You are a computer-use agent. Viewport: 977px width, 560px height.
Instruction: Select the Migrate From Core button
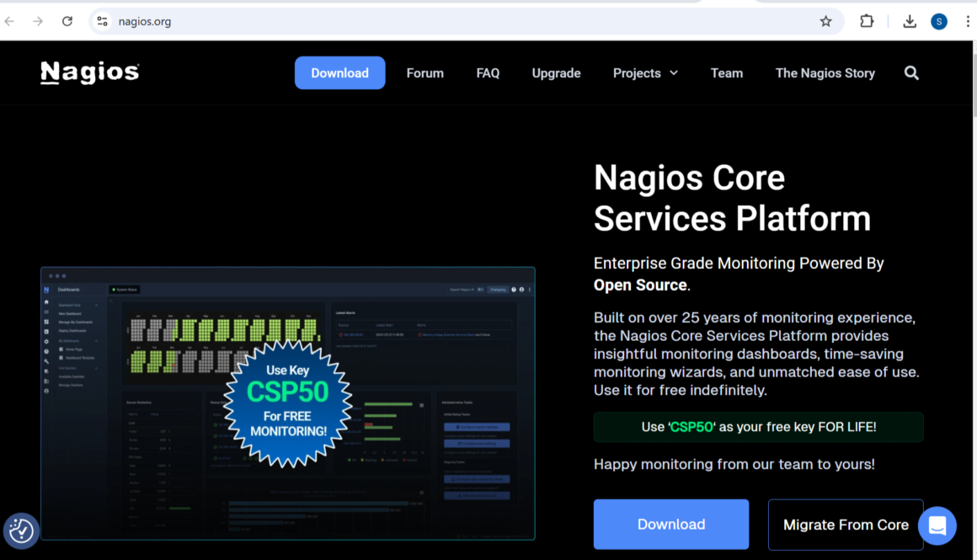(x=846, y=524)
